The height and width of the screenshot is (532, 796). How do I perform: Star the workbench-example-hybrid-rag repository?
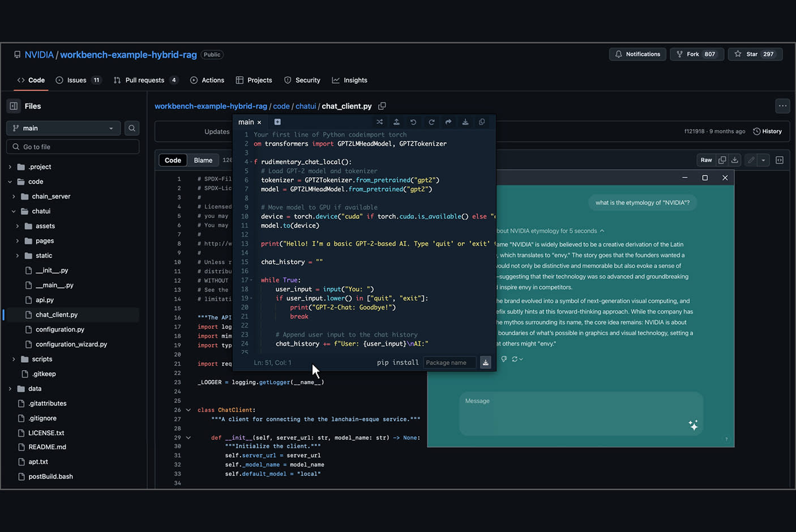(755, 54)
